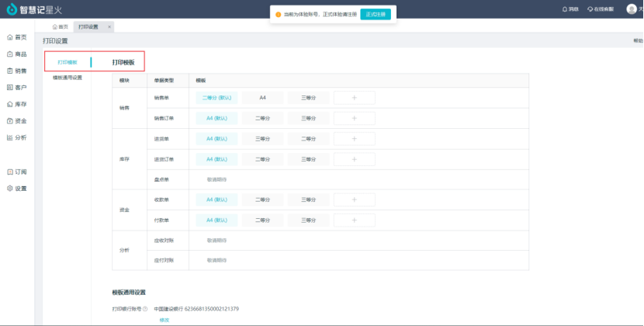Add a new template for 进货单
The image size is (644, 326).
point(355,139)
